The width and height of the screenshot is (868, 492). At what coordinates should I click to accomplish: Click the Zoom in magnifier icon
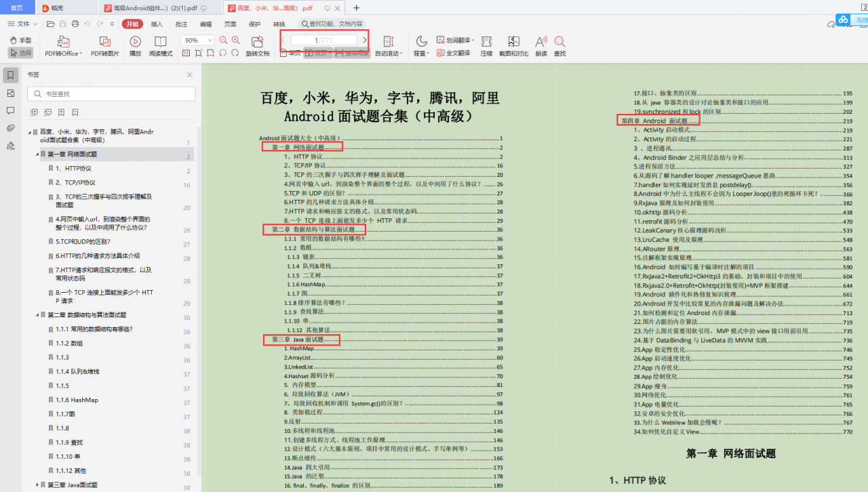click(235, 40)
